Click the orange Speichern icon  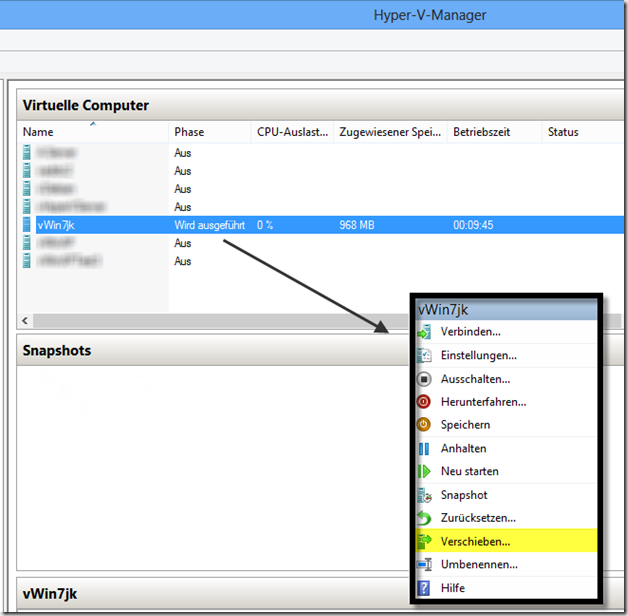point(424,425)
